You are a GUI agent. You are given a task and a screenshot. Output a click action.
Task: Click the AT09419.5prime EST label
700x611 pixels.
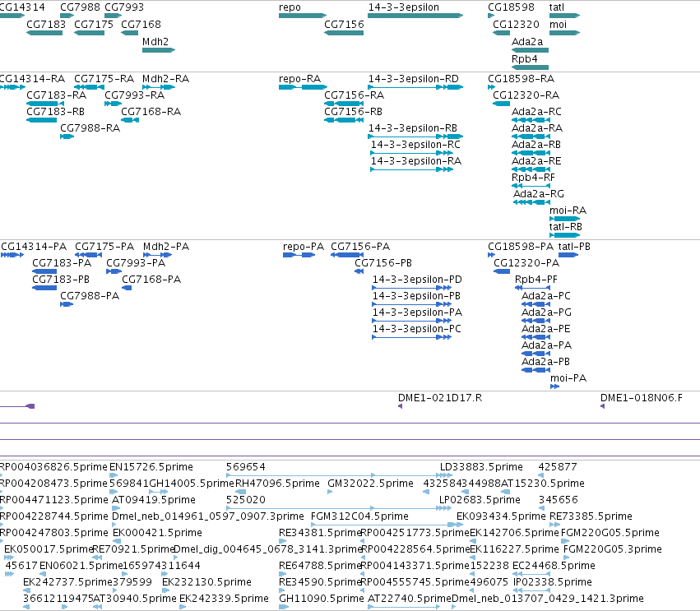click(x=154, y=500)
